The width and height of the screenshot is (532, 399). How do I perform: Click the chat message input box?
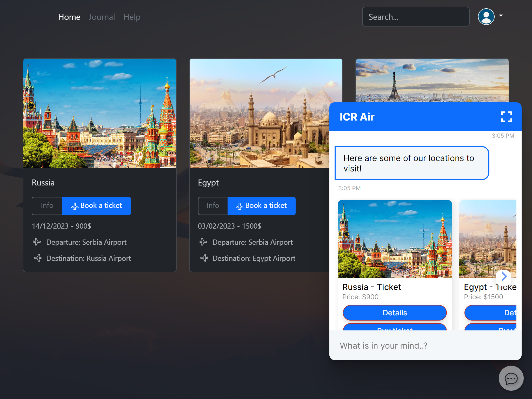pyautogui.click(x=425, y=345)
